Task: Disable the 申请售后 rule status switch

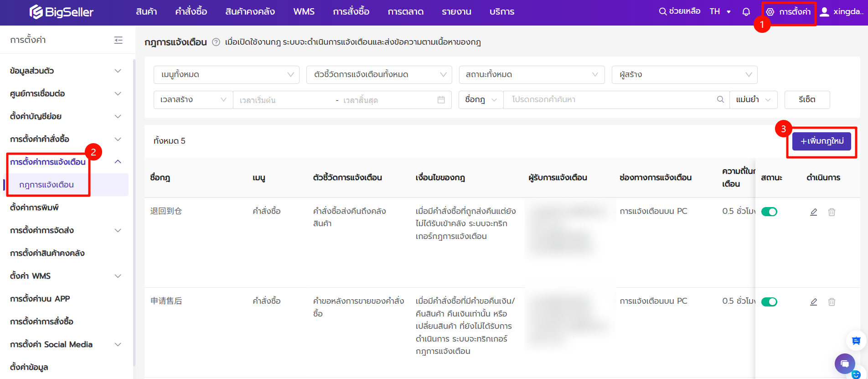Action: 769,302
